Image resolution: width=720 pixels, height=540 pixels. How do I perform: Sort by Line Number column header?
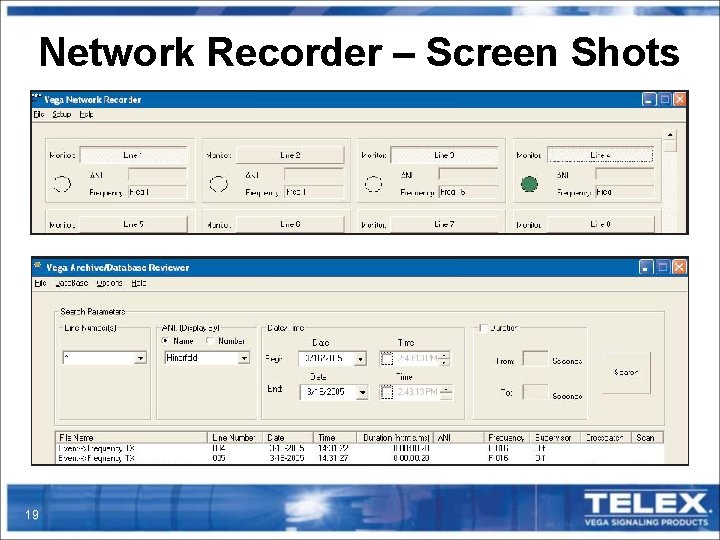tap(235, 438)
